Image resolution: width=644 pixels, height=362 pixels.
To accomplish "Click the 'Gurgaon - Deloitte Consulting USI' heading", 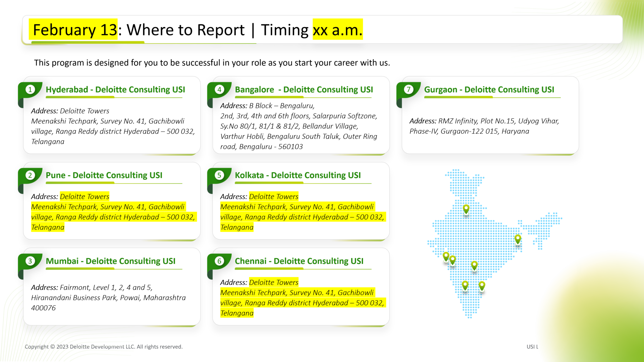I will click(489, 90).
